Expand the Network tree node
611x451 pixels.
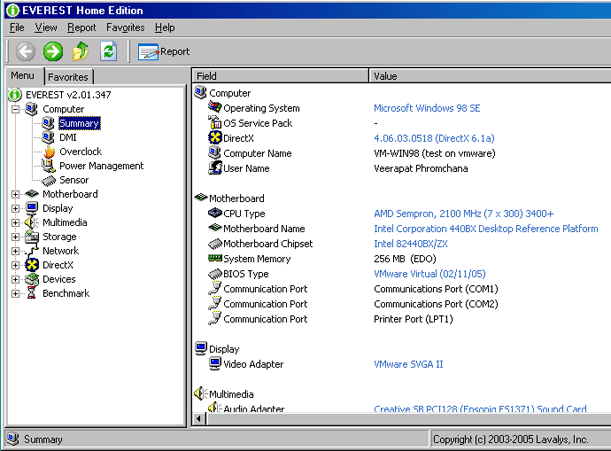pos(15,251)
